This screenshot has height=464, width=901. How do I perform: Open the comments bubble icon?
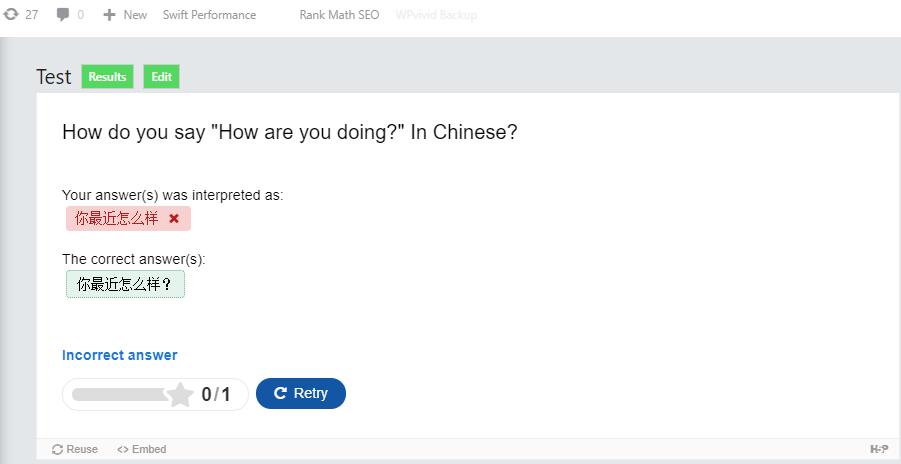pos(63,15)
